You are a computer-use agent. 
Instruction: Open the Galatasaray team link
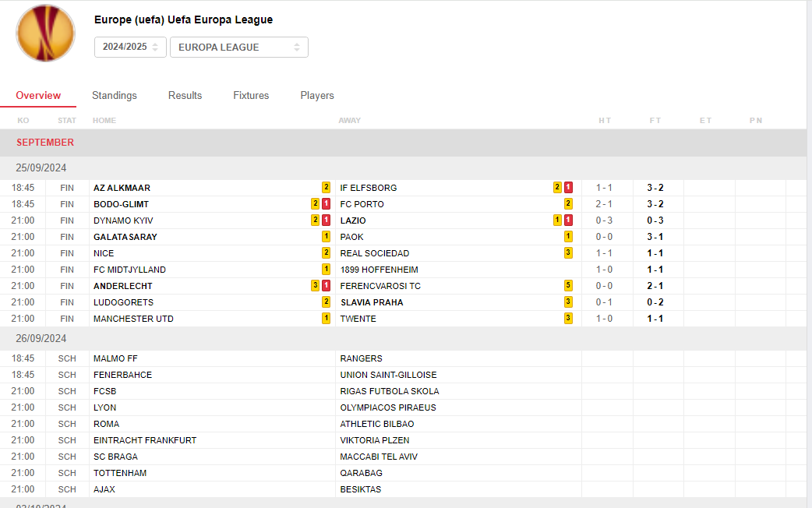coord(125,237)
